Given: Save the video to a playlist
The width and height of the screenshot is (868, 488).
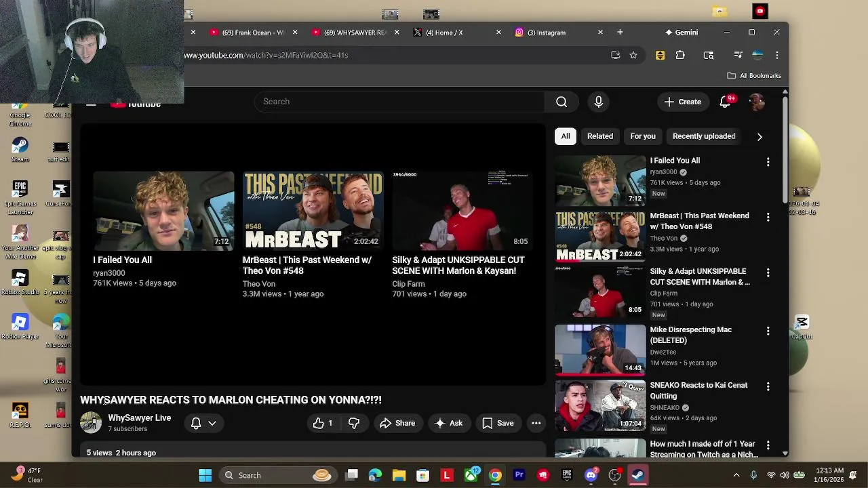Looking at the screenshot, I should 498,423.
